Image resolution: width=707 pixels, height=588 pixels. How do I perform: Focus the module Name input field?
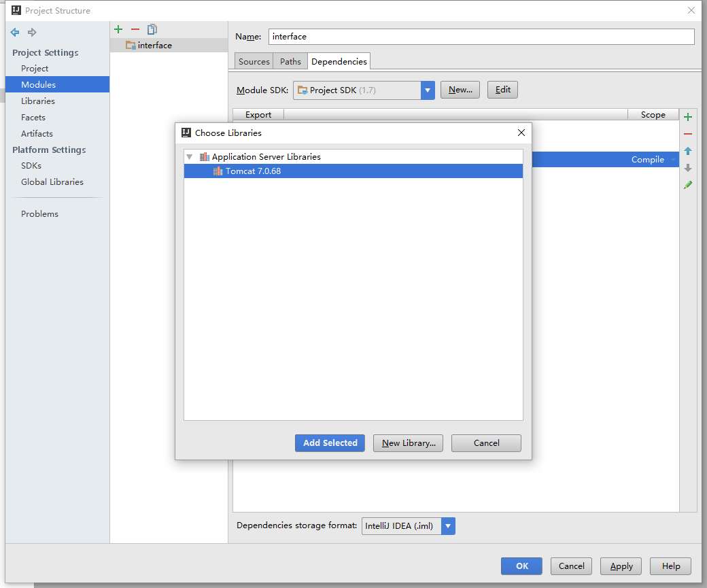tap(481, 37)
